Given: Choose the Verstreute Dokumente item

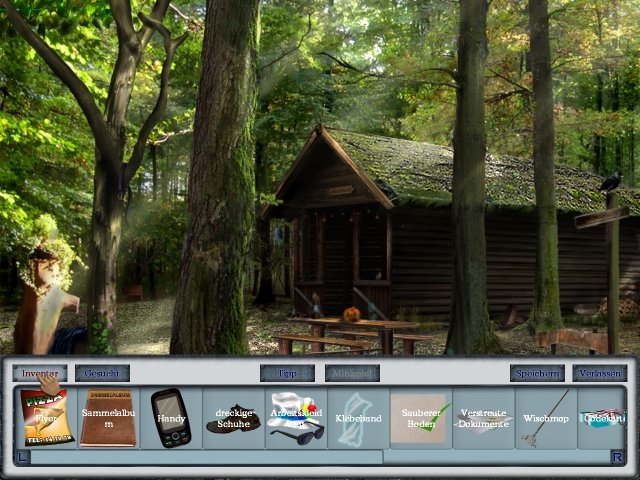Looking at the screenshot, I should [483, 418].
